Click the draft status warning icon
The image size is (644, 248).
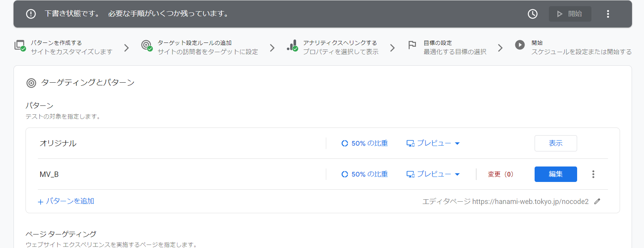(x=31, y=14)
